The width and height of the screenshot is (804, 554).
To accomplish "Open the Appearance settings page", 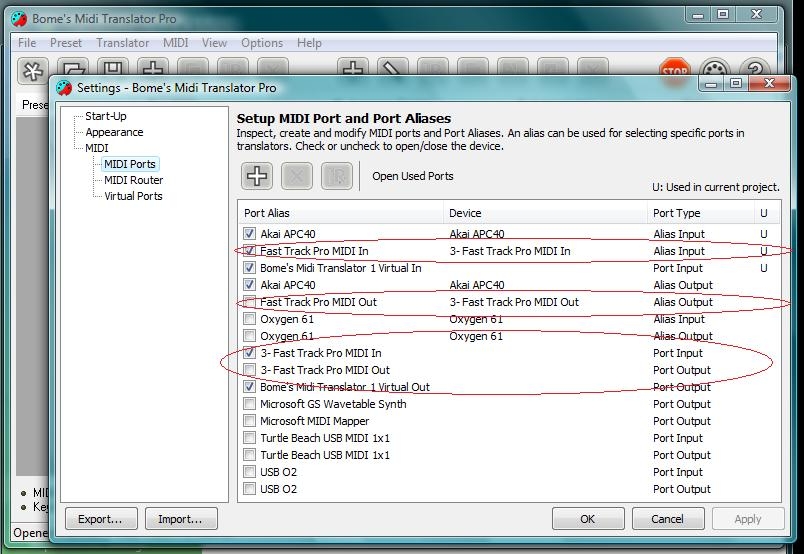I will 114,132.
